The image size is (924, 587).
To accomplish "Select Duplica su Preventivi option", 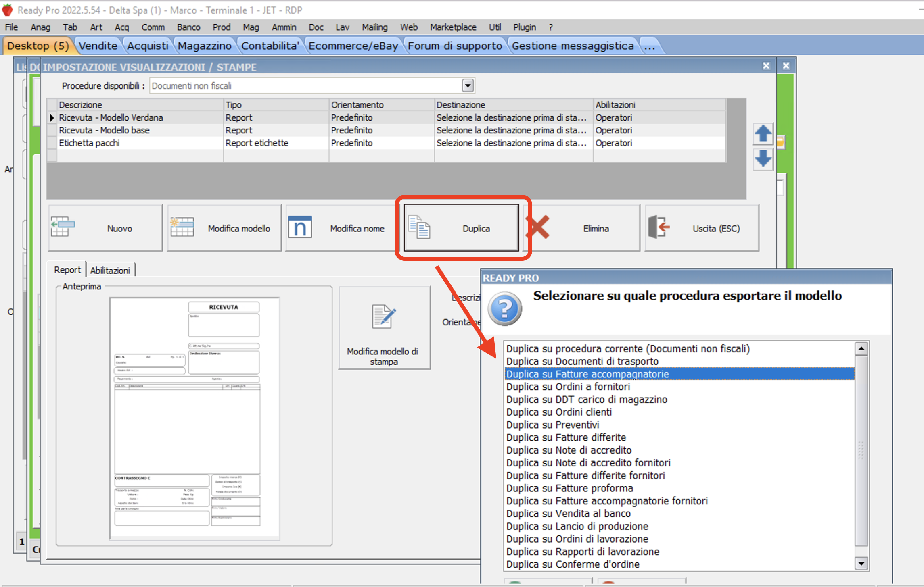I will tap(552, 425).
